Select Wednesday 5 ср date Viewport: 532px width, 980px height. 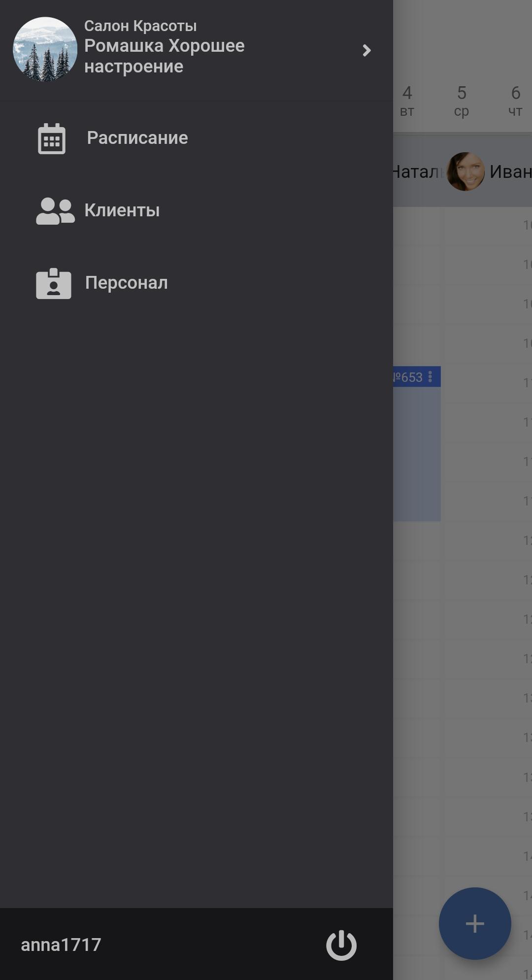click(462, 101)
